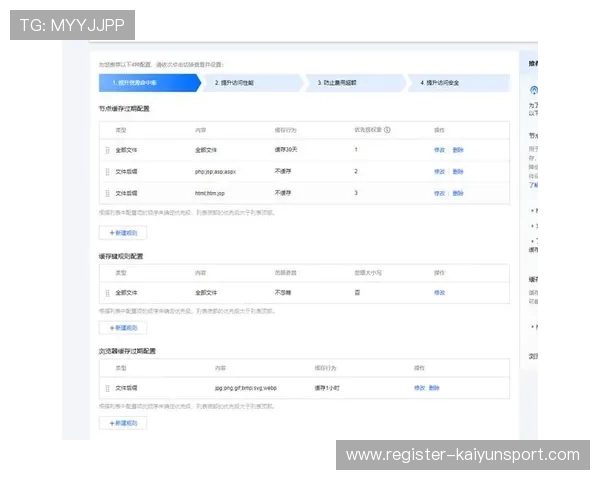Click priority value 1 in node cache table

[x=356, y=150]
